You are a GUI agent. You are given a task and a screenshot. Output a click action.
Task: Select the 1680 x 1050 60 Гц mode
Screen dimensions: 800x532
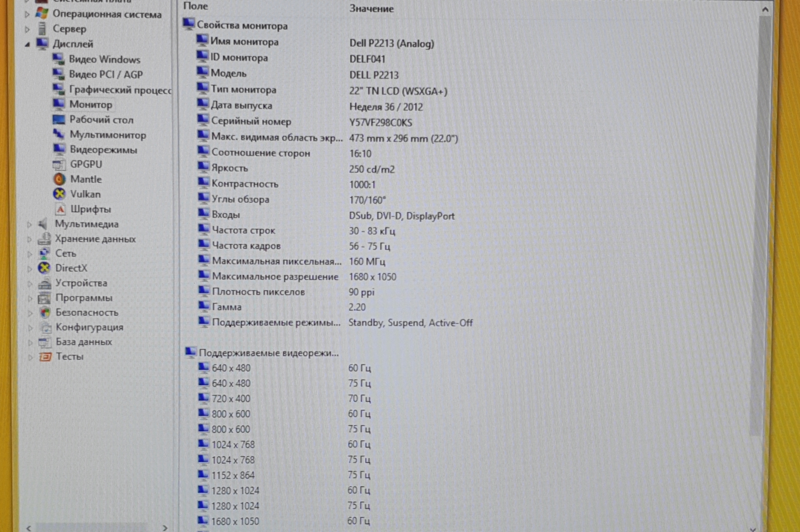(284, 521)
